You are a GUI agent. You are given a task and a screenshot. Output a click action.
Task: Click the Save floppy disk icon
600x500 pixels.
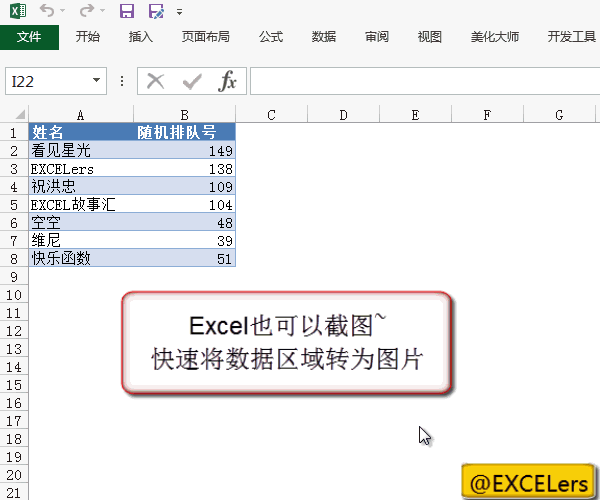(x=126, y=12)
